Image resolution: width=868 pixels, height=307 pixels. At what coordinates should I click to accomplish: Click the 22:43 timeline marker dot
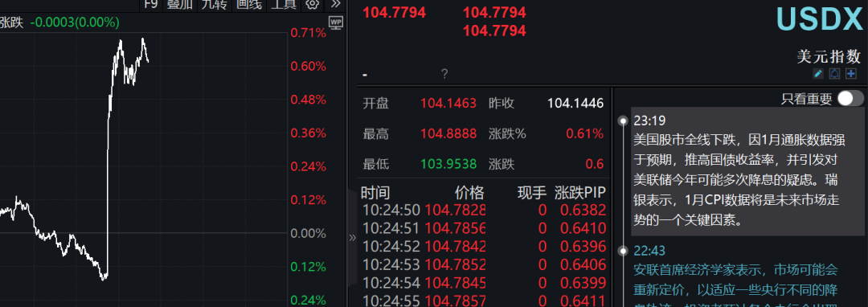(x=624, y=251)
